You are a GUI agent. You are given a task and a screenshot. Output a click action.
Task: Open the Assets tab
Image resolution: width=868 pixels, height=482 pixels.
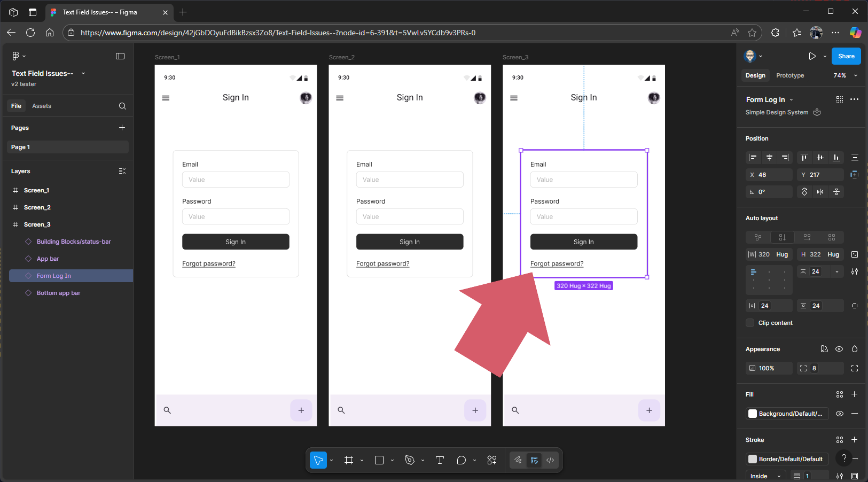42,106
